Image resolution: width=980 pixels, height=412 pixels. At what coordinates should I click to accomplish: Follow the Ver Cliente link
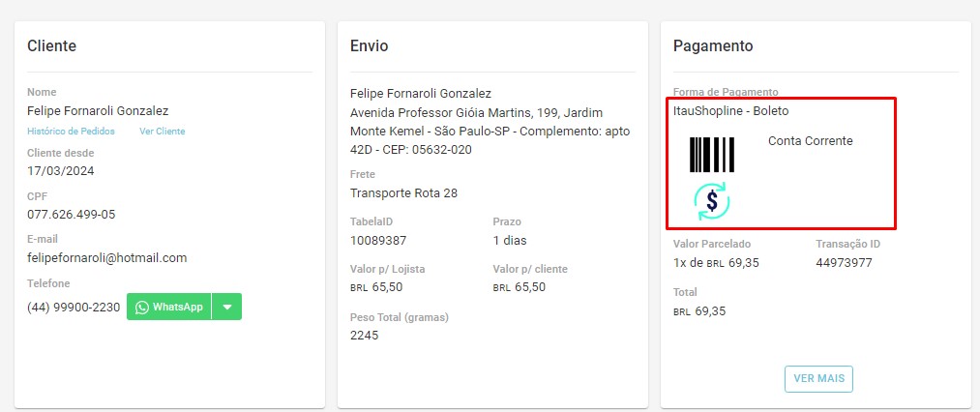click(x=162, y=131)
